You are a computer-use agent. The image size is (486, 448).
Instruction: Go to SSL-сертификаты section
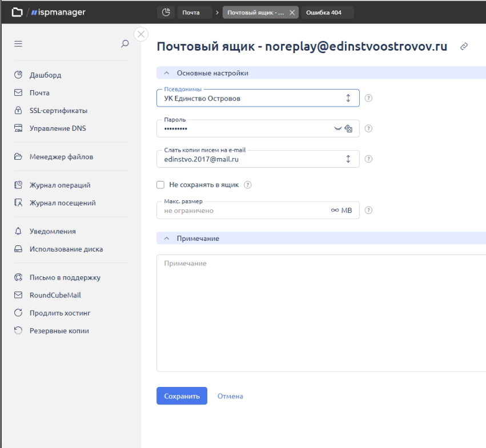[50, 111]
